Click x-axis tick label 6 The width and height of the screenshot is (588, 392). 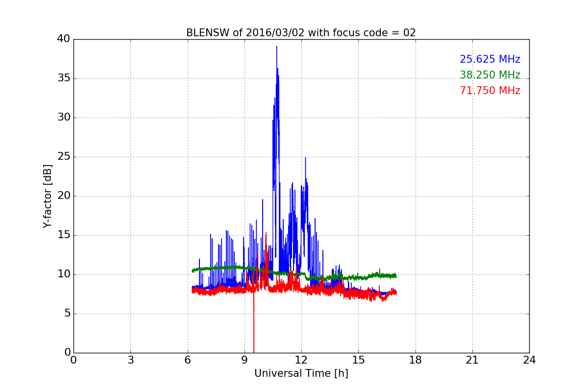tap(187, 360)
